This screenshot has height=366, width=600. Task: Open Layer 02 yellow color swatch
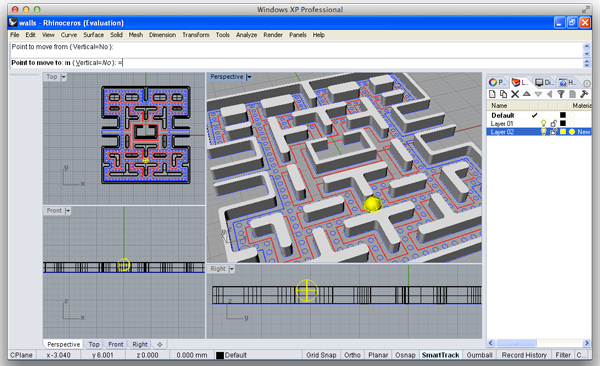(x=563, y=132)
